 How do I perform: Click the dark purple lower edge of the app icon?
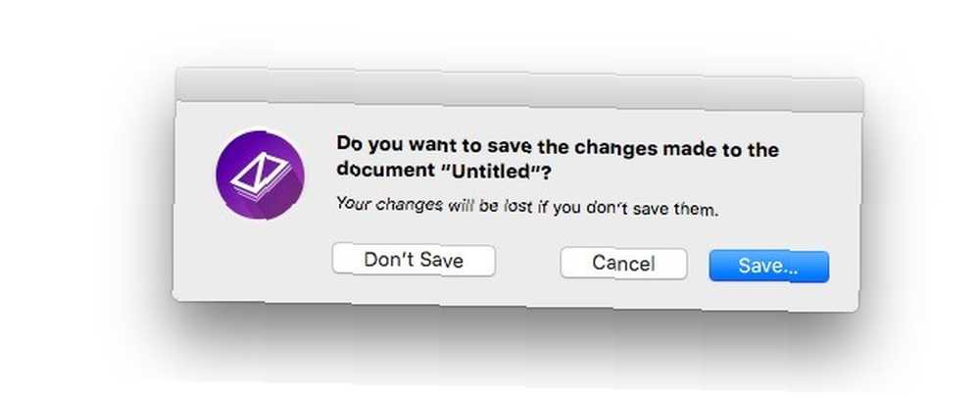click(260, 213)
